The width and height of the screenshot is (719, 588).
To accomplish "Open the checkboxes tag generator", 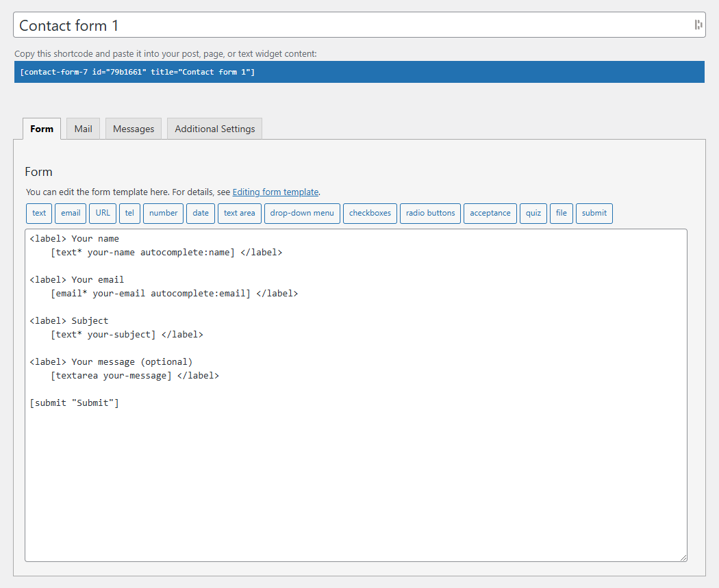I will pos(370,213).
